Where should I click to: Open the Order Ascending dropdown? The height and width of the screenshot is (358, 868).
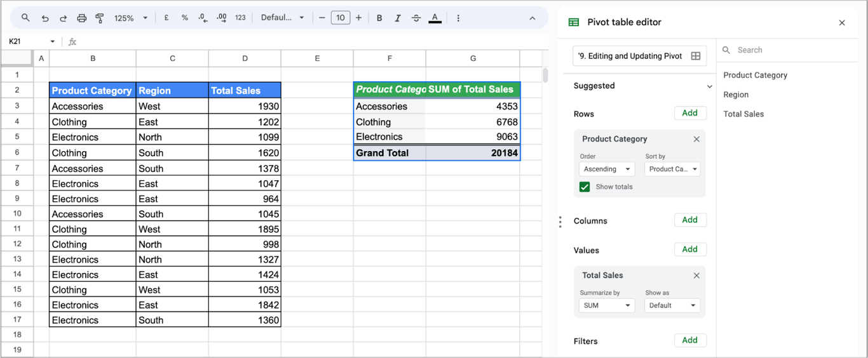[606, 169]
